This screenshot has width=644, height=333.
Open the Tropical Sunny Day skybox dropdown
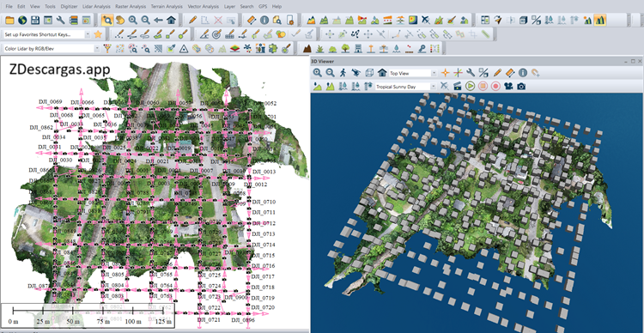pos(434,87)
